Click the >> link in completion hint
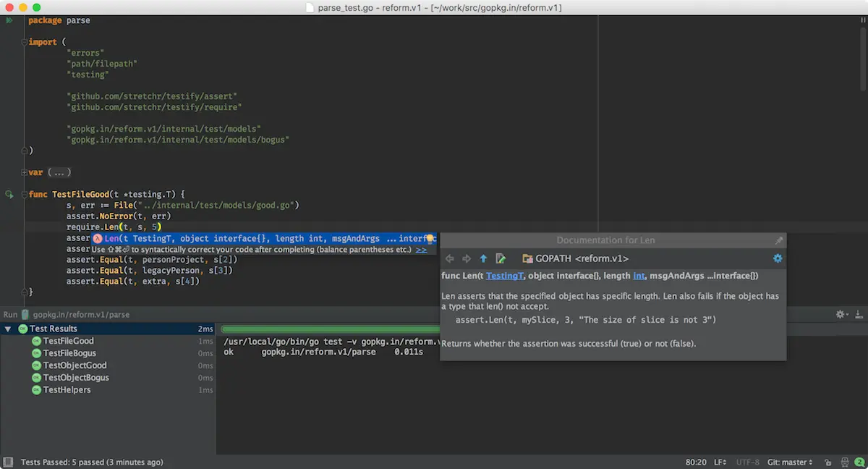The width and height of the screenshot is (868, 469). pyautogui.click(x=421, y=249)
